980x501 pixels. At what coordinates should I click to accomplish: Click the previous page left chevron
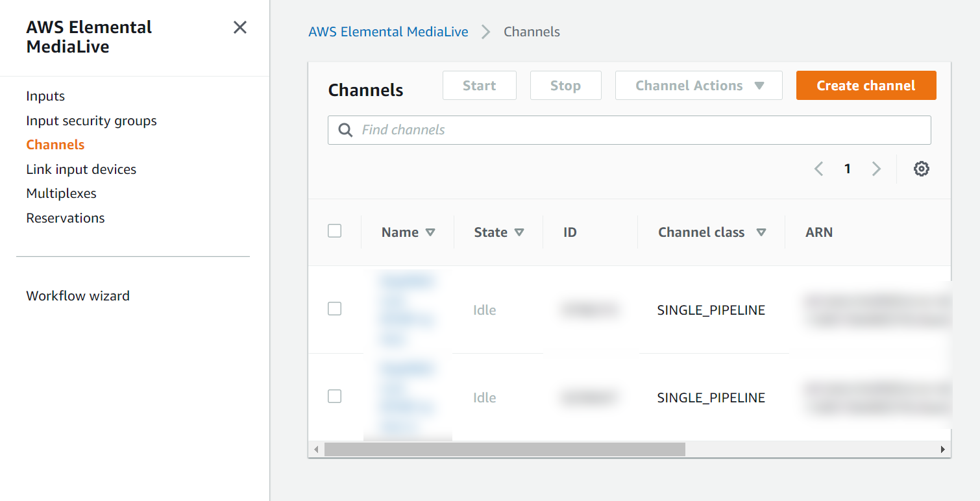pos(818,168)
